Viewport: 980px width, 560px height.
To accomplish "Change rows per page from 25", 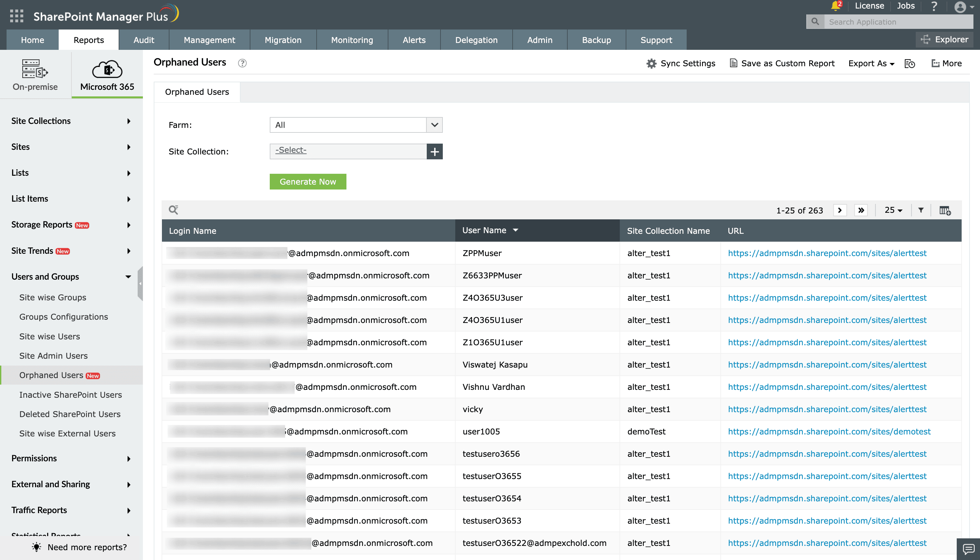I will (x=893, y=210).
